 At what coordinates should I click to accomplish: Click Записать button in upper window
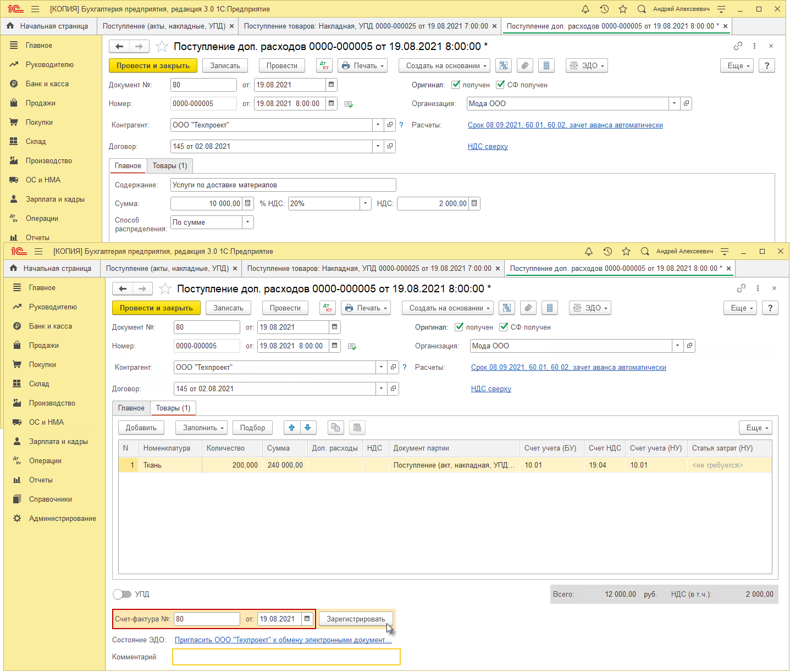[x=225, y=65]
